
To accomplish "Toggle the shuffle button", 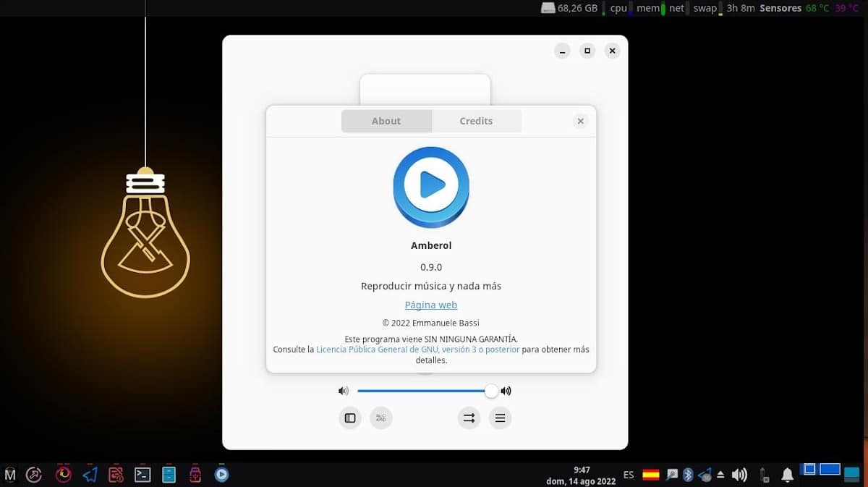I will tap(381, 418).
